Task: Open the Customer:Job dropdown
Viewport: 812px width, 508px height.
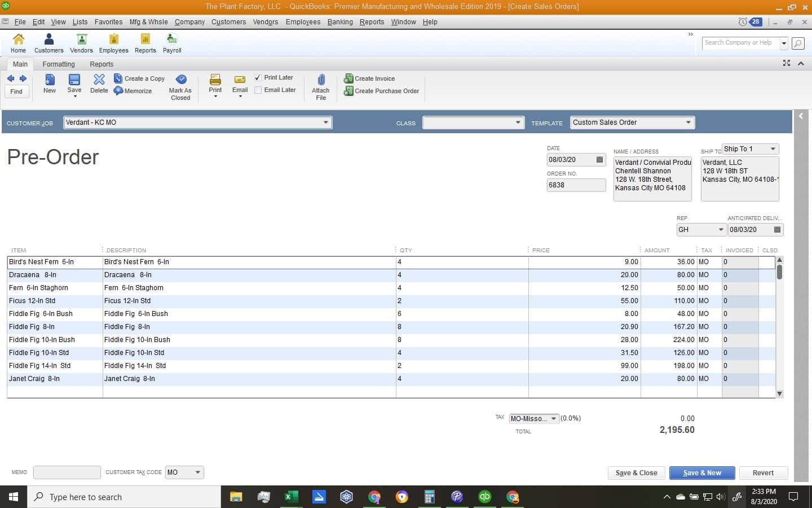Action: tap(325, 122)
